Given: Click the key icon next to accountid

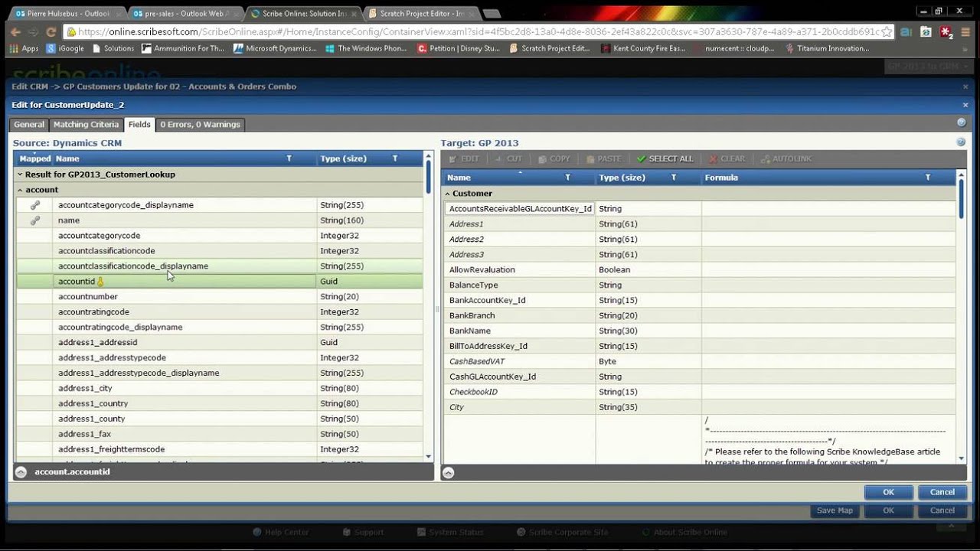Looking at the screenshot, I should tap(100, 282).
